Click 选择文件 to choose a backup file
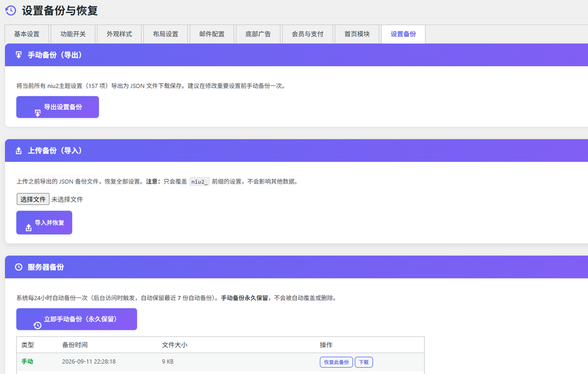Viewport: 588px width, 374px height. (33, 200)
